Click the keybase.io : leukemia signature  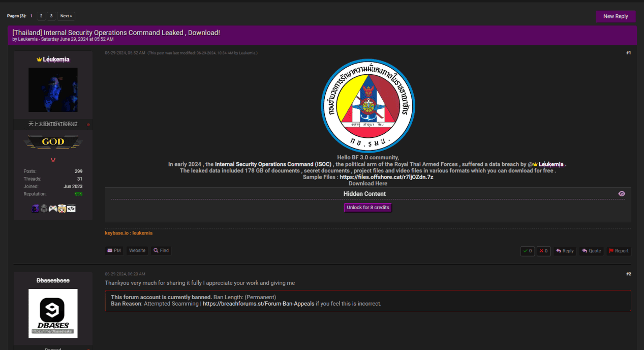pyautogui.click(x=129, y=233)
